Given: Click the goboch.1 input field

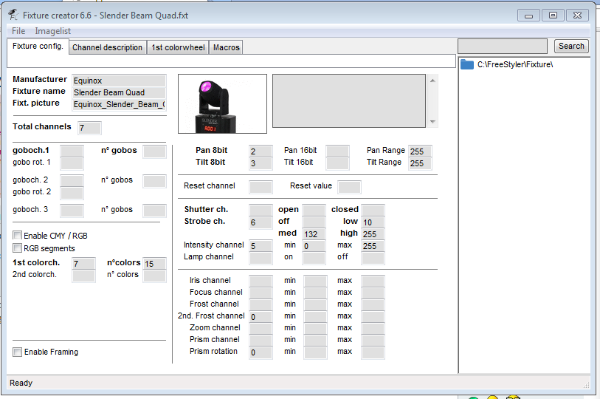Looking at the screenshot, I should pyautogui.click(x=72, y=151).
